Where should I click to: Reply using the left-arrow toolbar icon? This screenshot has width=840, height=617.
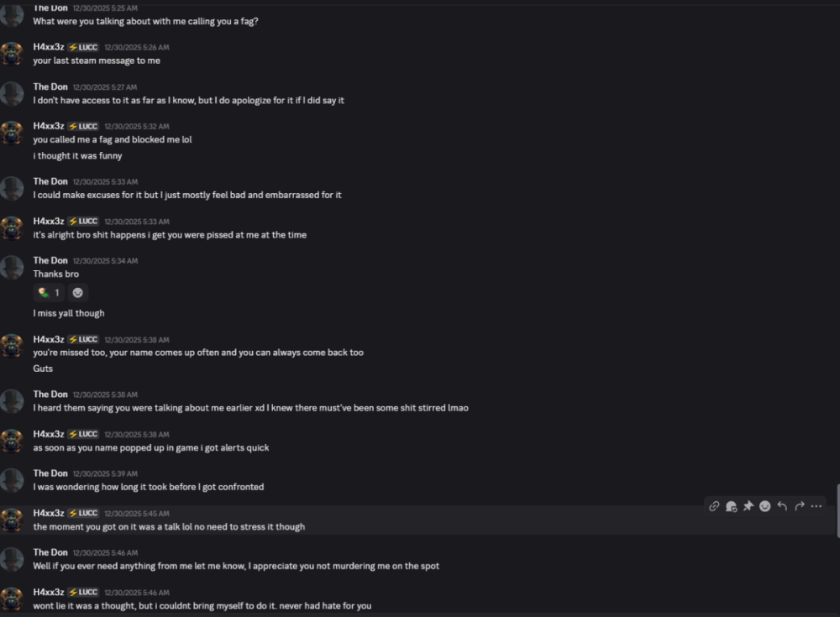pyautogui.click(x=782, y=506)
